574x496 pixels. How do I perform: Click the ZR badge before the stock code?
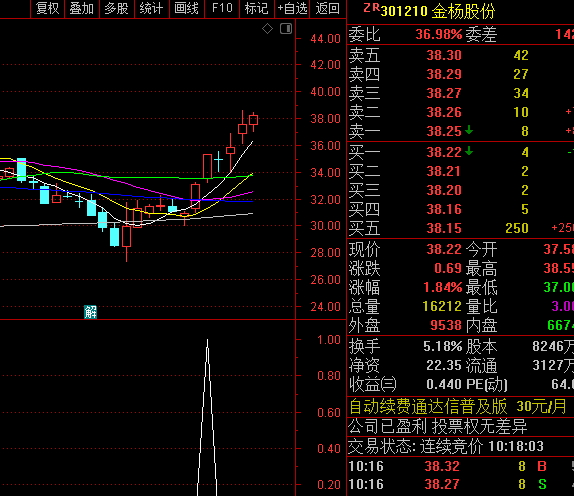371,8
